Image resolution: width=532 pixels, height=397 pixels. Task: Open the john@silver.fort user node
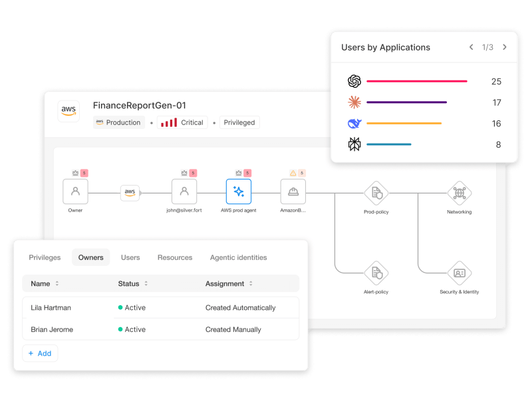pos(184,192)
